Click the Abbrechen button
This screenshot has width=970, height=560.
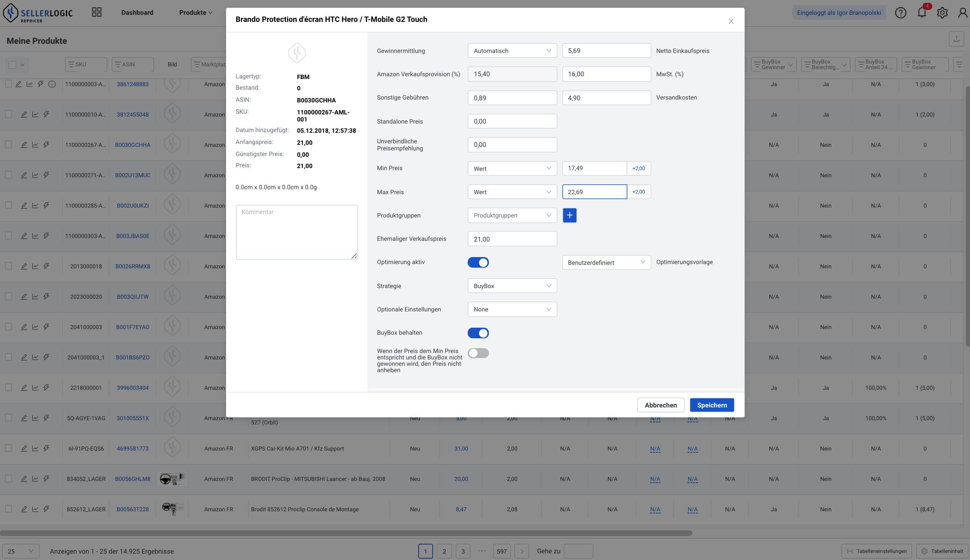660,405
